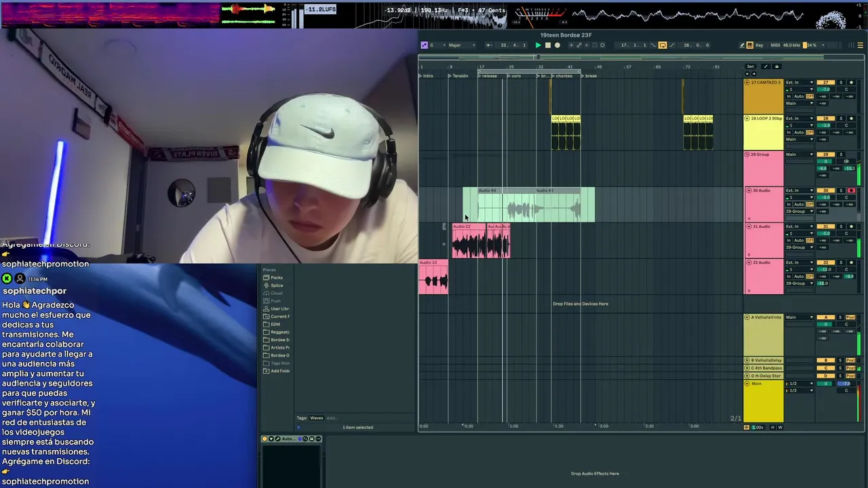The height and width of the screenshot is (488, 868).
Task: Toggle the computer MIDI keyboard icon
Action: [749, 45]
